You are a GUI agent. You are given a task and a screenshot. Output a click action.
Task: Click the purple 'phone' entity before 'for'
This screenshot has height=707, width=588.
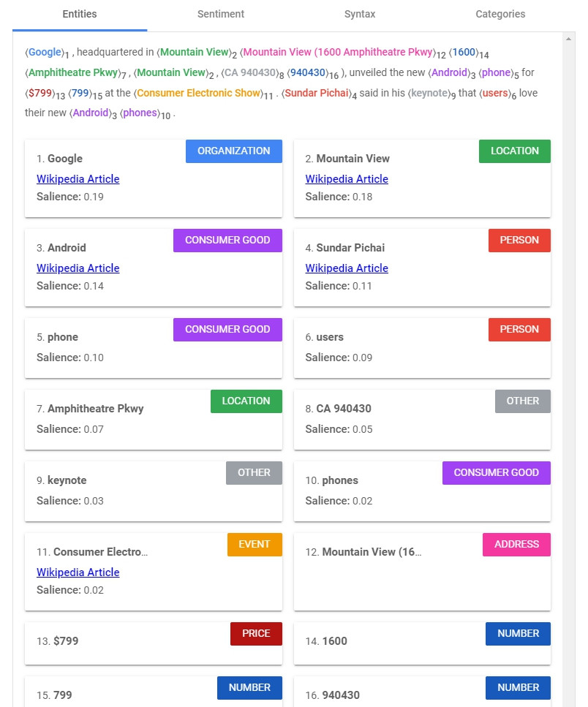pos(496,72)
